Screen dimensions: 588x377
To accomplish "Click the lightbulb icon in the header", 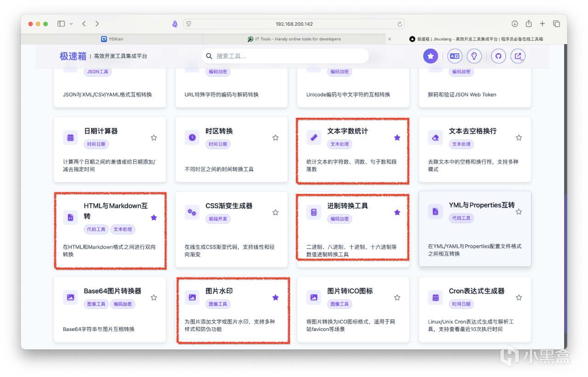I will pyautogui.click(x=474, y=56).
